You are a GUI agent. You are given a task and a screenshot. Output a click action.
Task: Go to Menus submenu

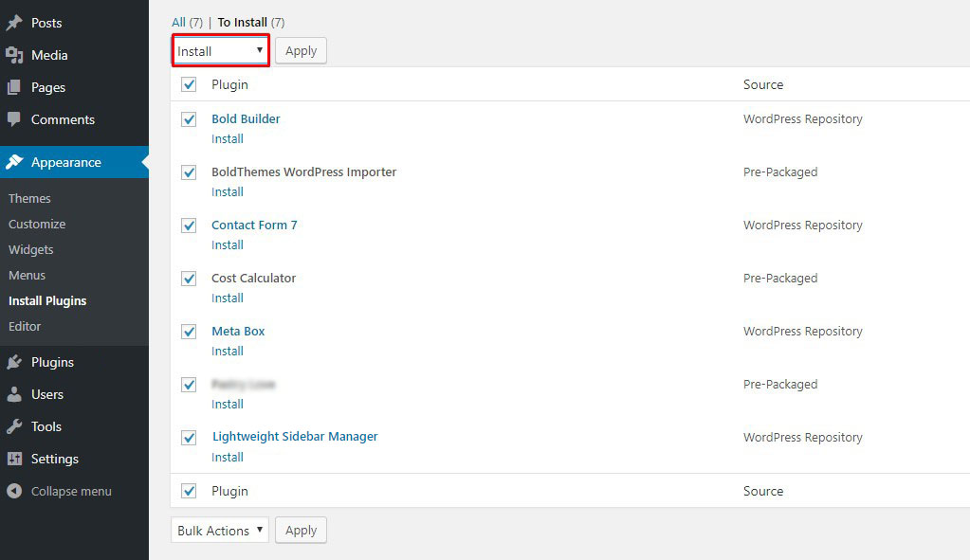27,275
